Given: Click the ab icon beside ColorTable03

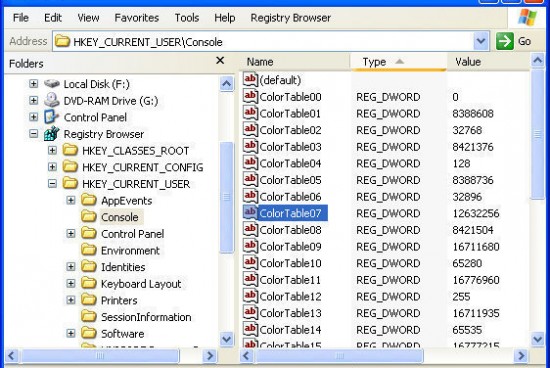Looking at the screenshot, I should (x=250, y=146).
